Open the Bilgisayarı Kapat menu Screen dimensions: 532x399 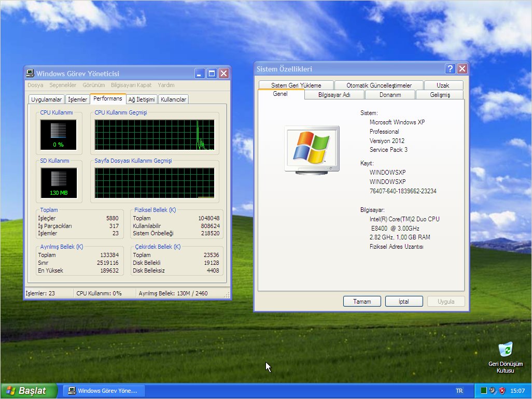pos(131,85)
